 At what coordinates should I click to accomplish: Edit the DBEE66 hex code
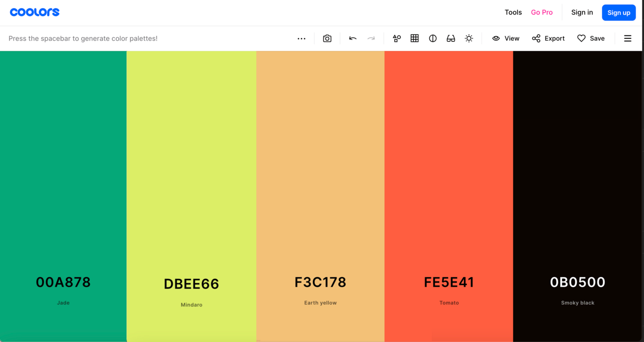(191, 284)
